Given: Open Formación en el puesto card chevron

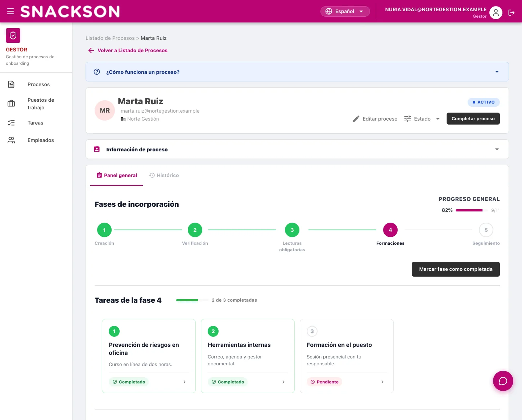Looking at the screenshot, I should tap(382, 382).
